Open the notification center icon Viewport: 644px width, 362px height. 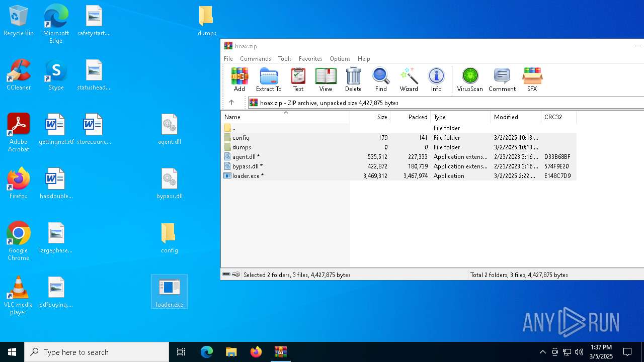[627, 352]
